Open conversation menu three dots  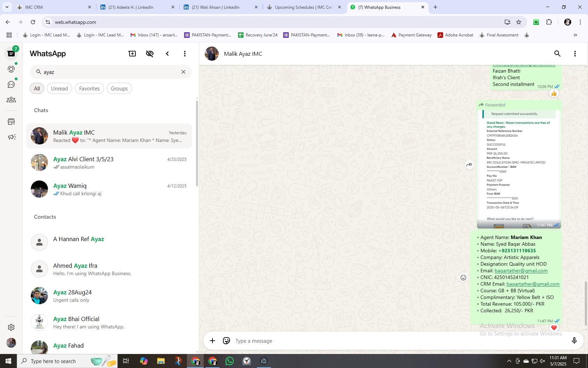coord(575,54)
